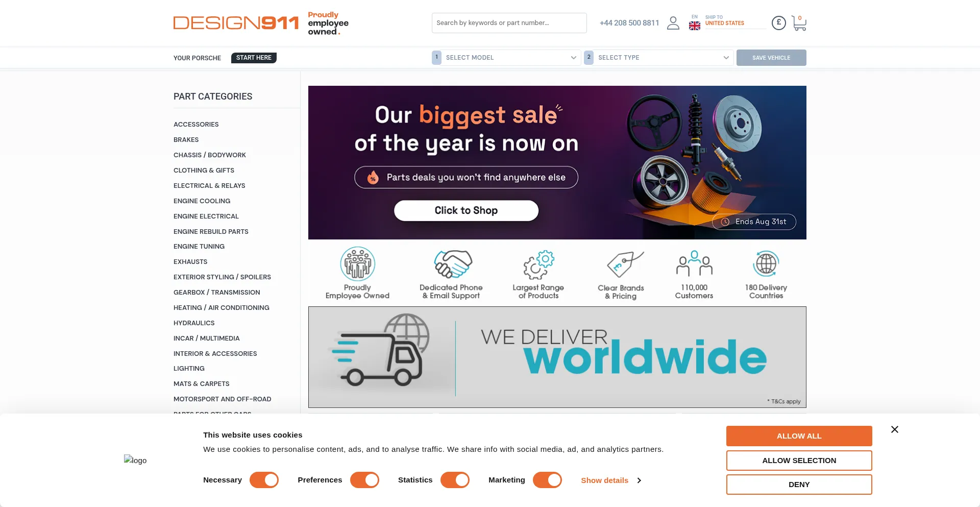Open the Brakes category
980x507 pixels.
(186, 140)
